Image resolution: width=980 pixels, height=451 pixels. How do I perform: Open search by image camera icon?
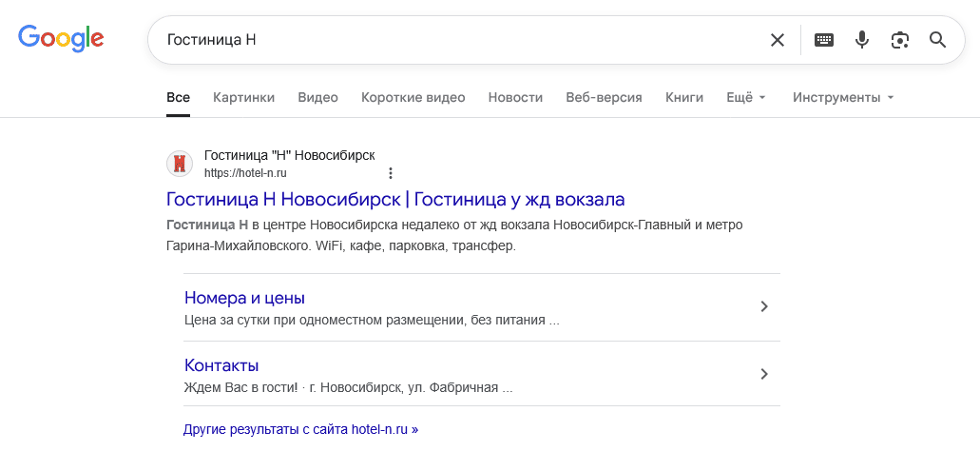(900, 40)
